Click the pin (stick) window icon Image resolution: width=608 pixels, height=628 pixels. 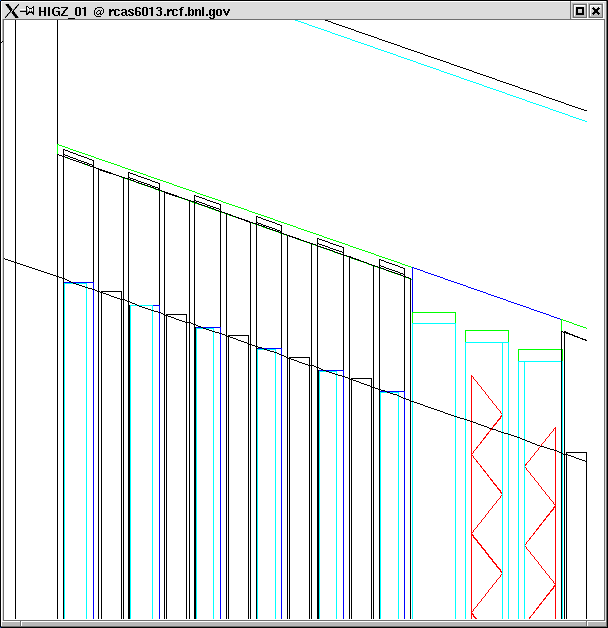coord(28,11)
